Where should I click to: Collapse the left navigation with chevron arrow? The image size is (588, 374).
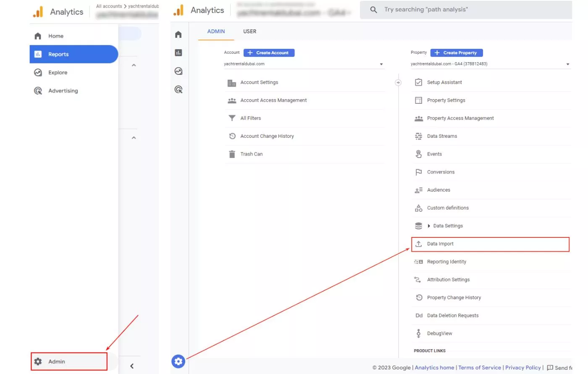[x=132, y=366]
